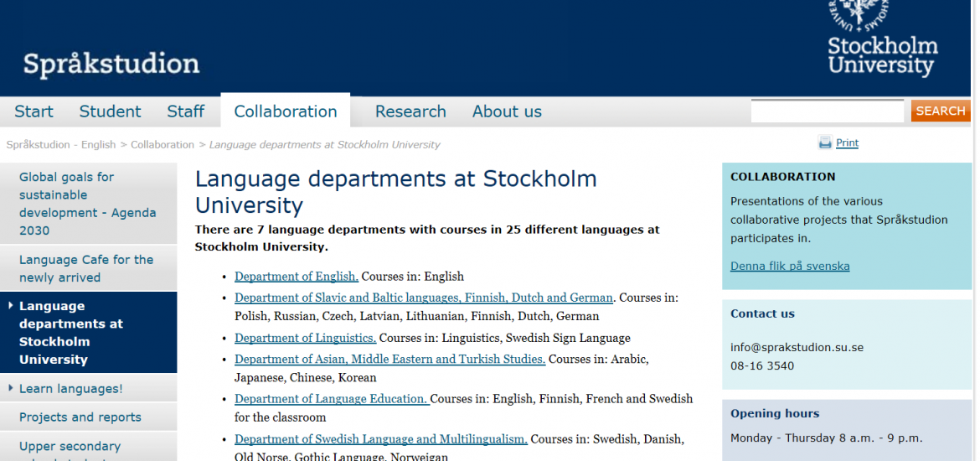Open the Start tab
The width and height of the screenshot is (980, 461).
point(34,111)
